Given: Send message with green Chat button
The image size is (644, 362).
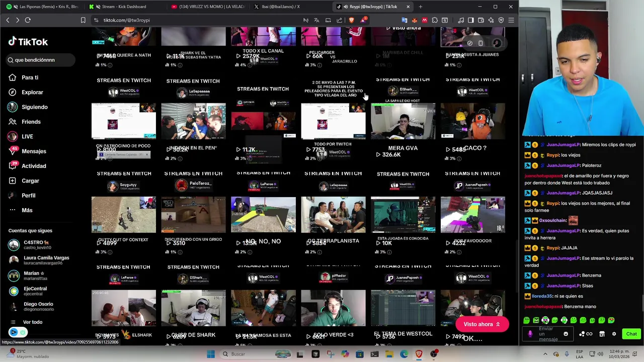Looking at the screenshot, I should (x=631, y=334).
